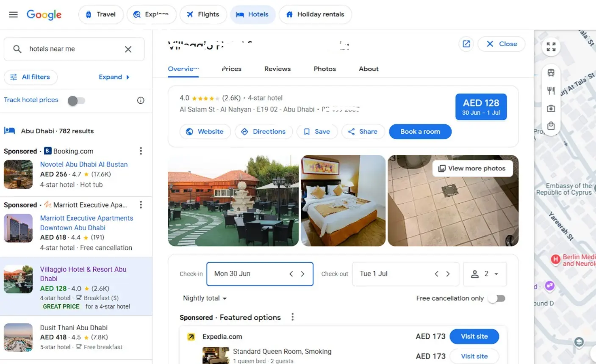
Task: Select the Holiday rentals tab
Action: 315,14
